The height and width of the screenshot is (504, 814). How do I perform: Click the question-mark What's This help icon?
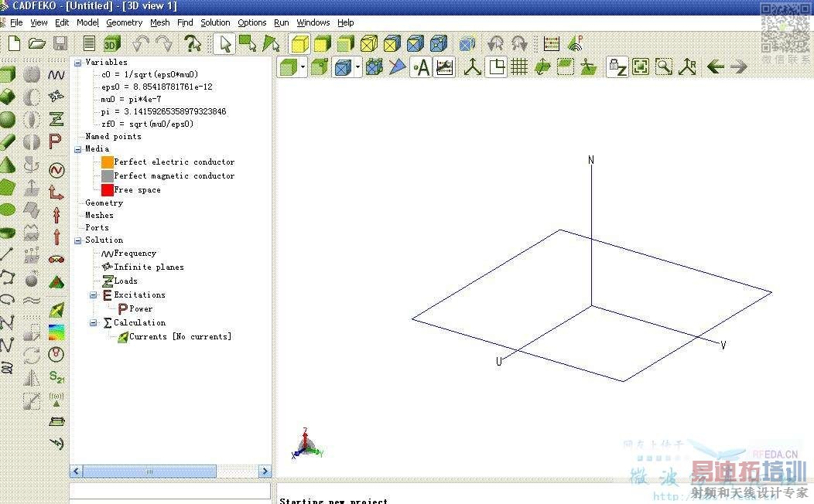[193, 43]
